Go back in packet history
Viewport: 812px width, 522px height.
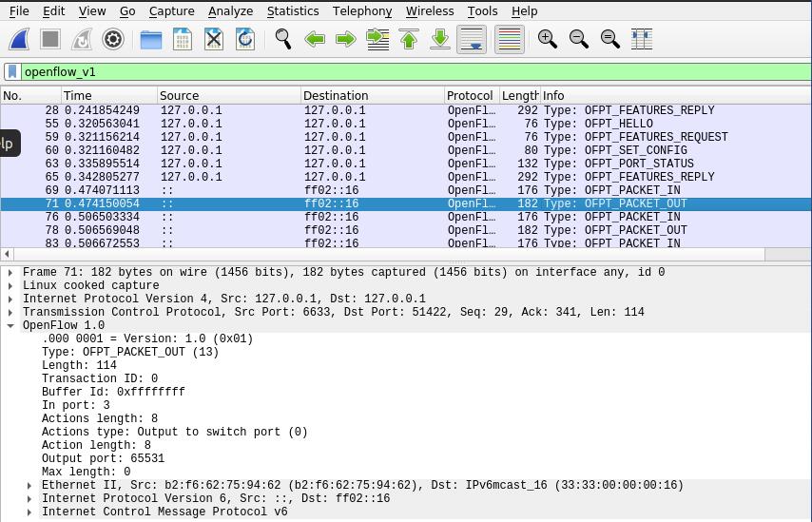coord(315,39)
